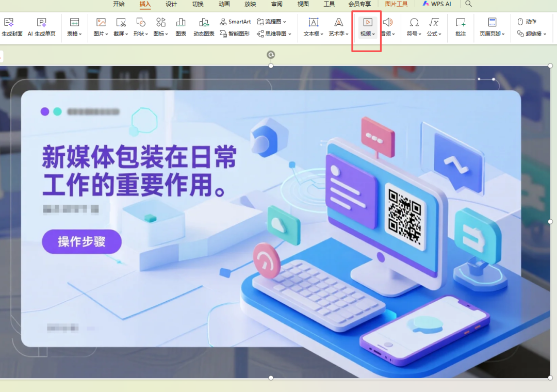Click the WPS AI button
Screen dimensions: 557x392
[x=436, y=4]
